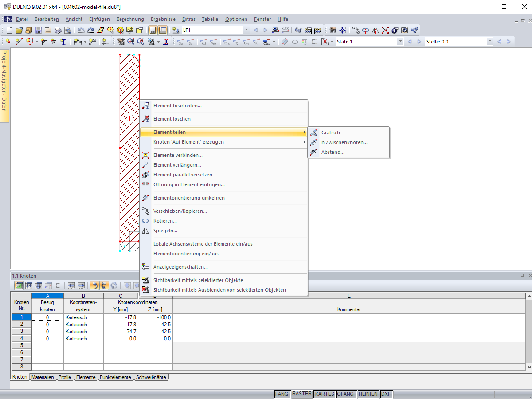Expand "Knoten 'Auf Element' erzeugen" submenu
This screenshot has width=532, height=399.
point(223,142)
